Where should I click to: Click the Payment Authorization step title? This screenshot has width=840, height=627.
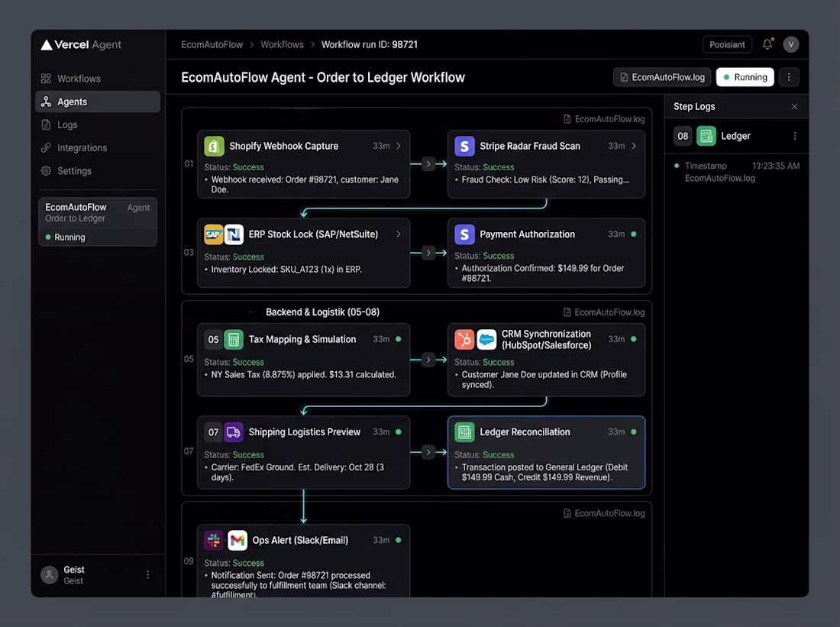click(x=527, y=234)
